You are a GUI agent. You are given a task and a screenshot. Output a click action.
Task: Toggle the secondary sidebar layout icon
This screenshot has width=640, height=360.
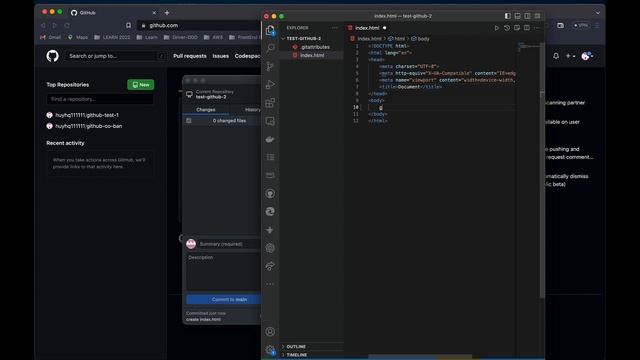tap(527, 16)
